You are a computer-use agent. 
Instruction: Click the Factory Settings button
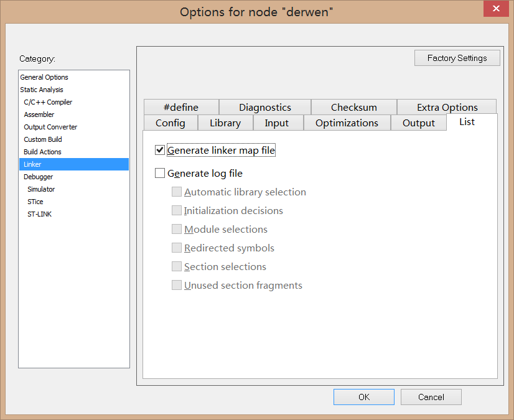click(x=457, y=58)
